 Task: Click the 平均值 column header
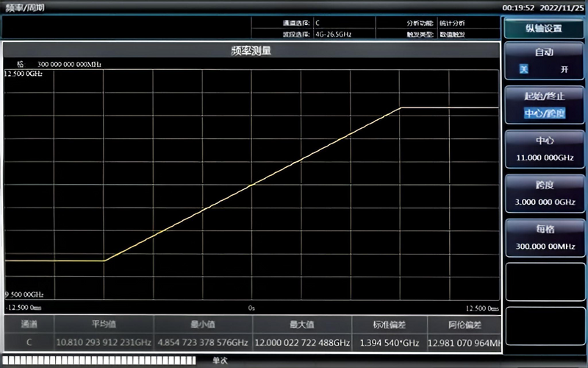pos(104,324)
